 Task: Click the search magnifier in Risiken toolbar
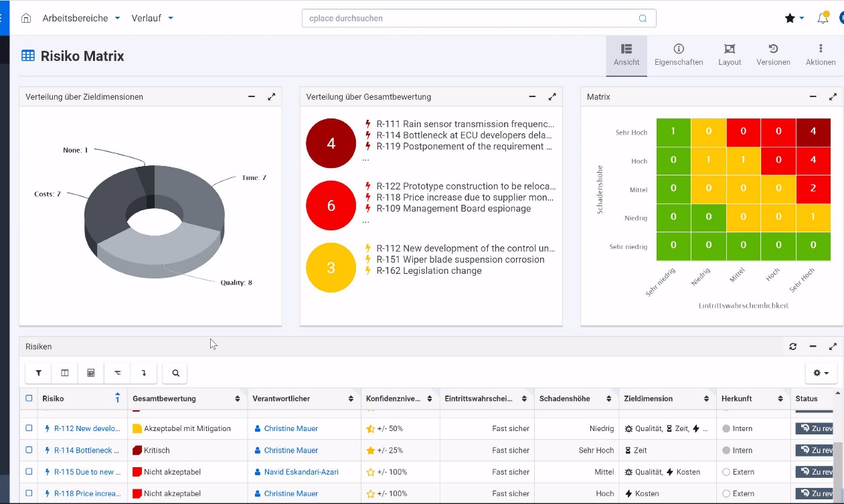pos(175,373)
